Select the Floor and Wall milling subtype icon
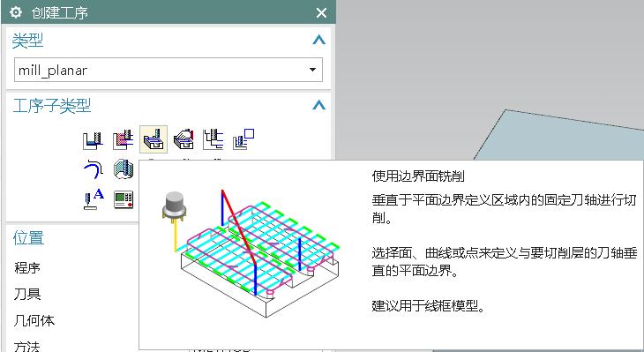 tap(93, 140)
